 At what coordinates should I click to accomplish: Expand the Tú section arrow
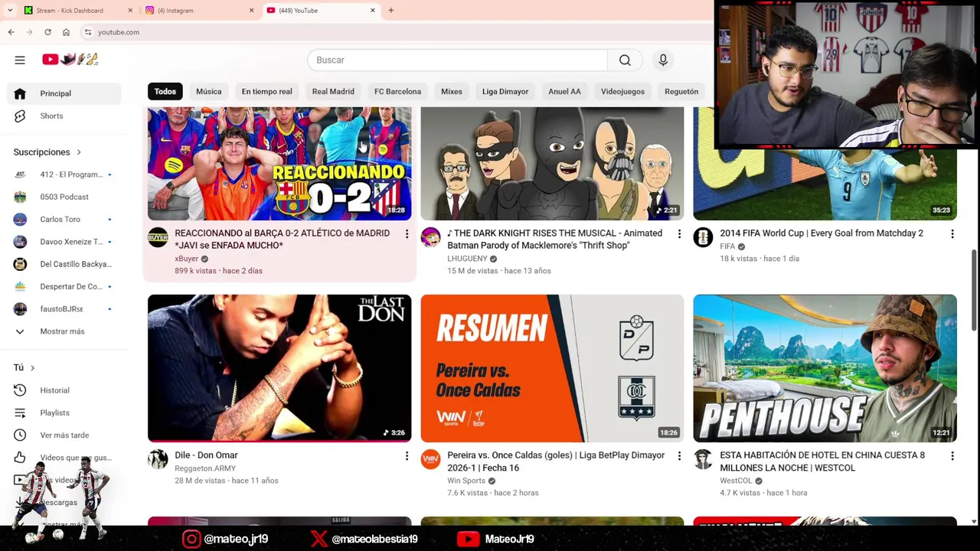coord(32,368)
